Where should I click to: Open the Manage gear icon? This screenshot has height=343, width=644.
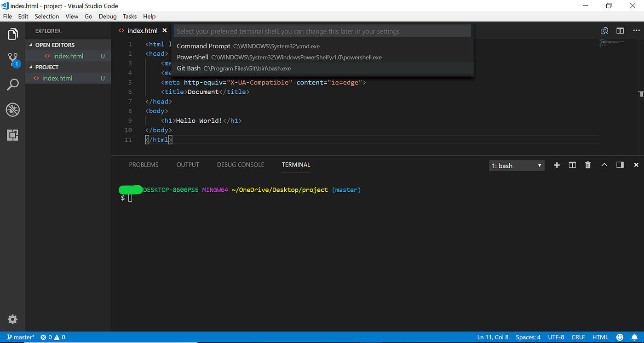point(13,319)
